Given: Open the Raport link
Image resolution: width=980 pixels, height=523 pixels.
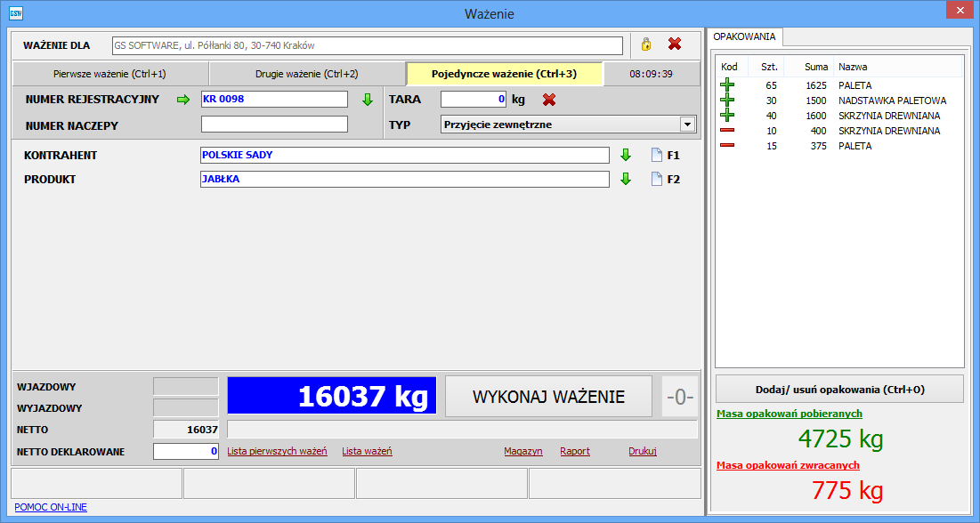Looking at the screenshot, I should (575, 452).
